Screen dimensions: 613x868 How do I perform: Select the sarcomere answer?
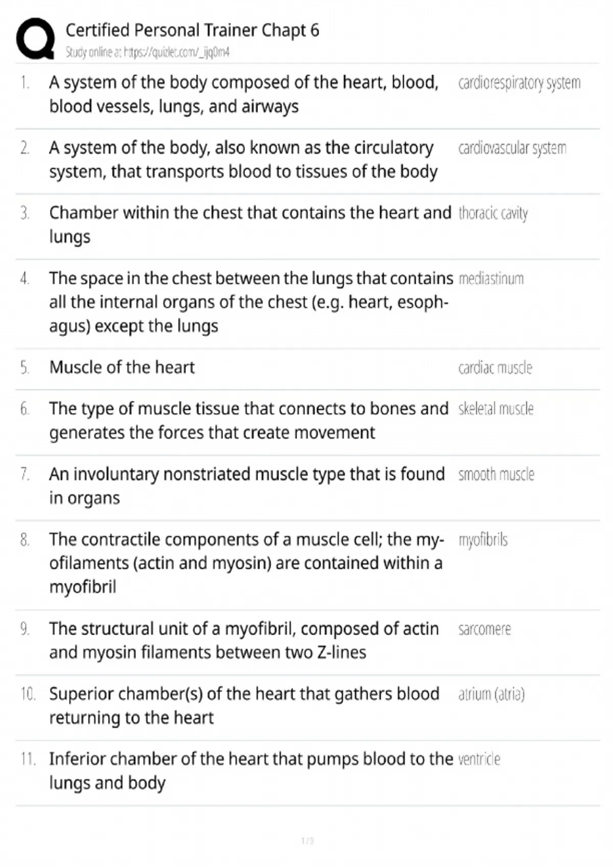point(484,629)
